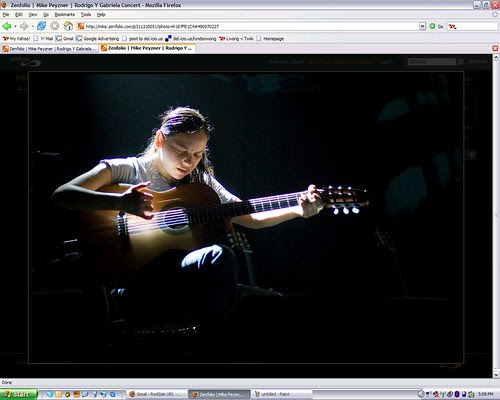Open the Gmail bookmark
The width and height of the screenshot is (500, 400).
[64, 39]
